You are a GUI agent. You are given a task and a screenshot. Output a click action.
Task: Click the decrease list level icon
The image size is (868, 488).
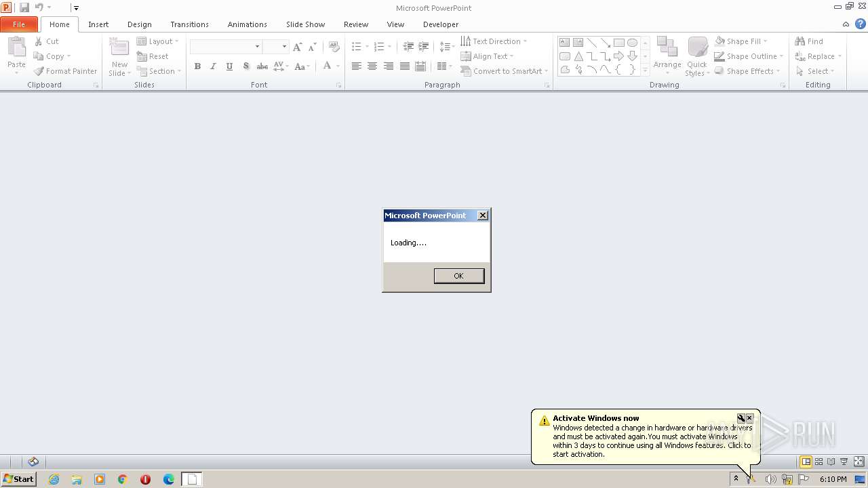pos(408,47)
